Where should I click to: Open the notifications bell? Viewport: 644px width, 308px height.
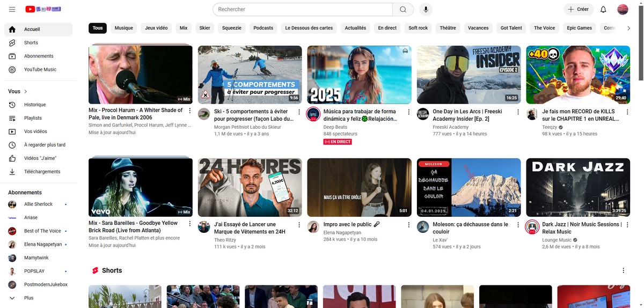point(603,9)
